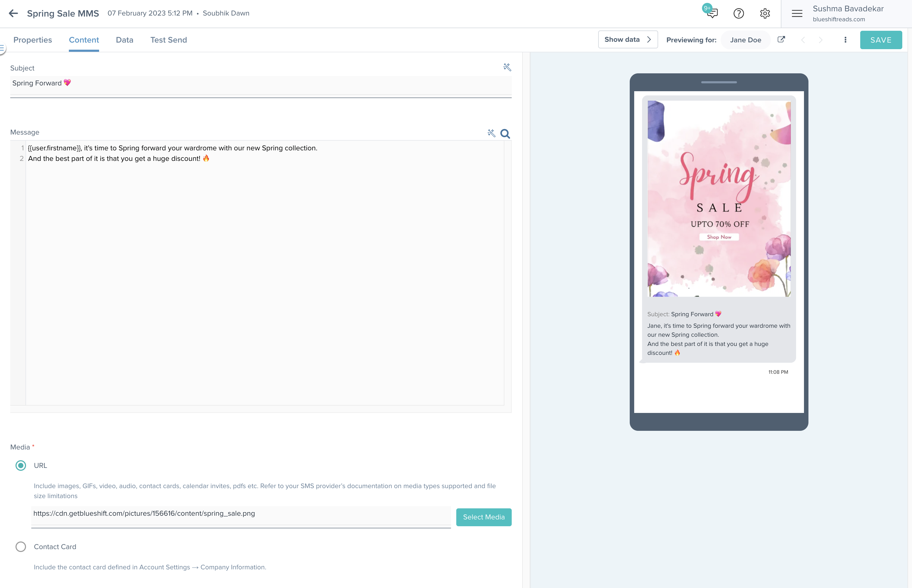Select the Contact Card radio button
The width and height of the screenshot is (912, 588).
click(21, 547)
